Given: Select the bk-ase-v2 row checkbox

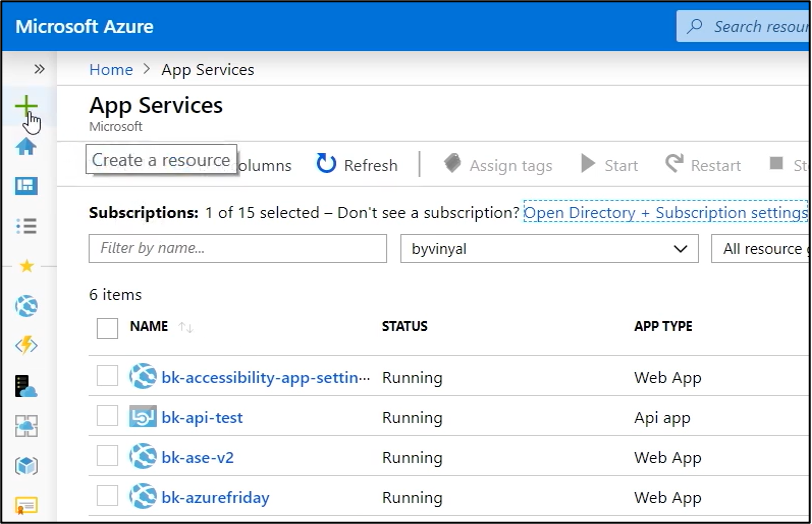Looking at the screenshot, I should (107, 457).
